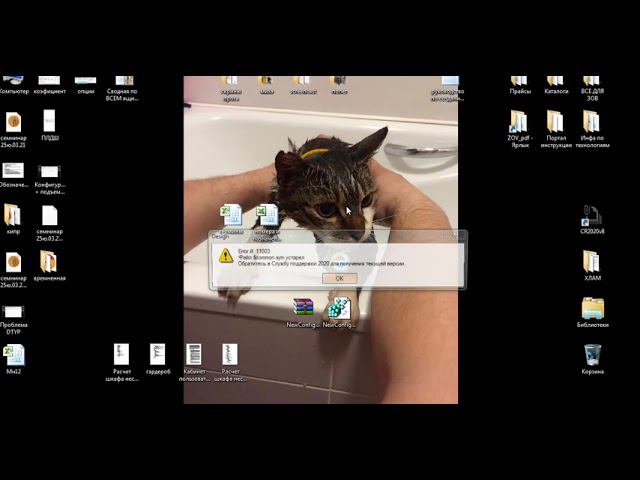640x480 pixels.
Task: Open the 'Обозначе...' image file
Action: point(13,175)
